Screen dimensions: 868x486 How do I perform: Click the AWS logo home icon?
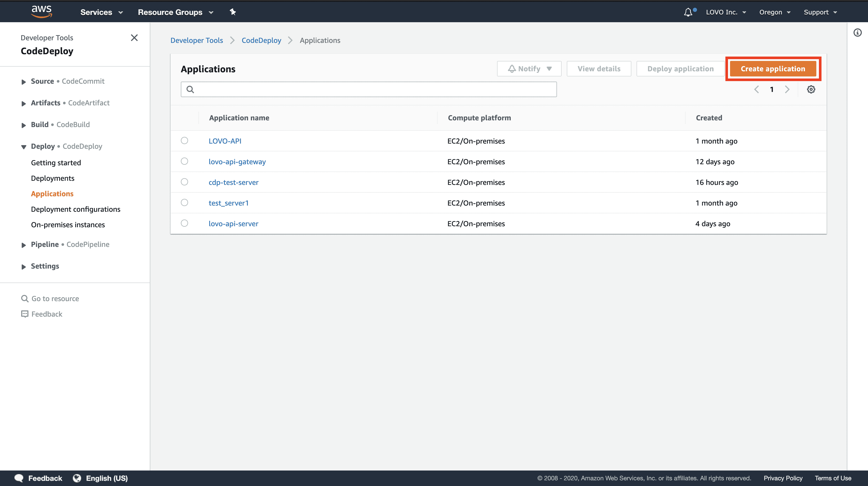point(41,12)
